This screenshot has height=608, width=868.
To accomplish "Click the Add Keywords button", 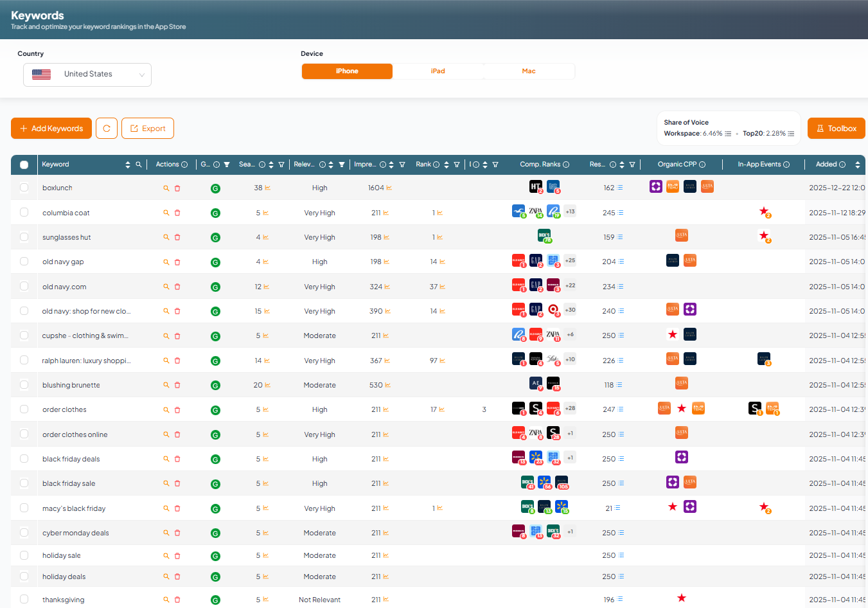I will click(x=51, y=129).
